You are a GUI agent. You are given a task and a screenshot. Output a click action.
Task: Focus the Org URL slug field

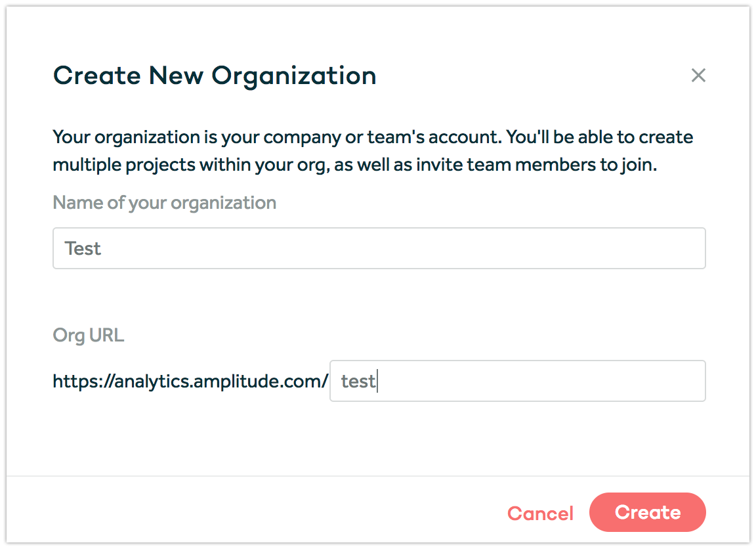pyautogui.click(x=517, y=381)
